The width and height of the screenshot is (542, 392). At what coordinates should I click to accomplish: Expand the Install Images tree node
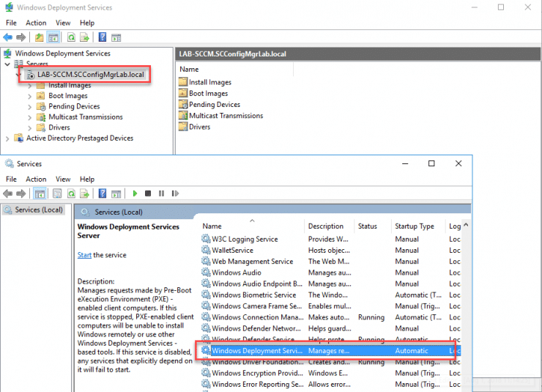click(30, 86)
